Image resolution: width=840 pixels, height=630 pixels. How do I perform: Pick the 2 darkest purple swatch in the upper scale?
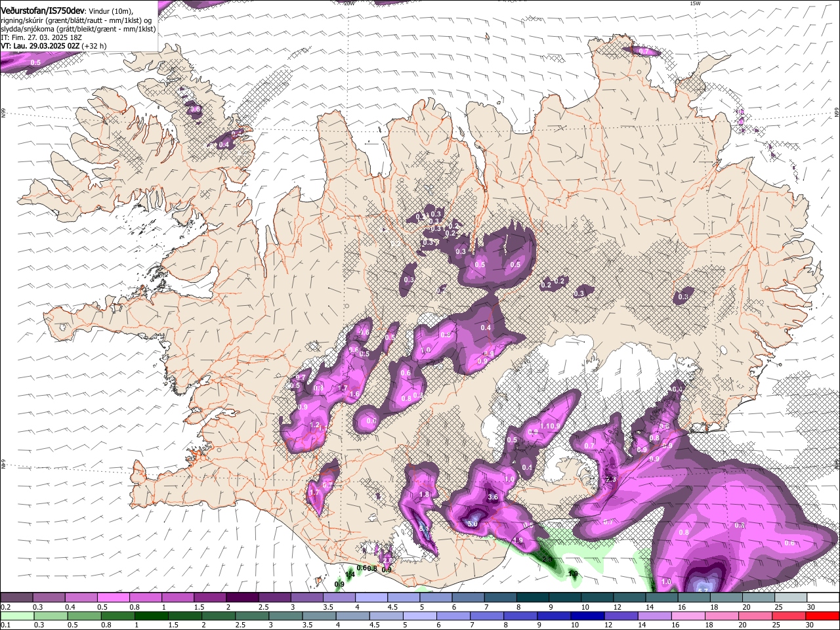pyautogui.click(x=242, y=598)
